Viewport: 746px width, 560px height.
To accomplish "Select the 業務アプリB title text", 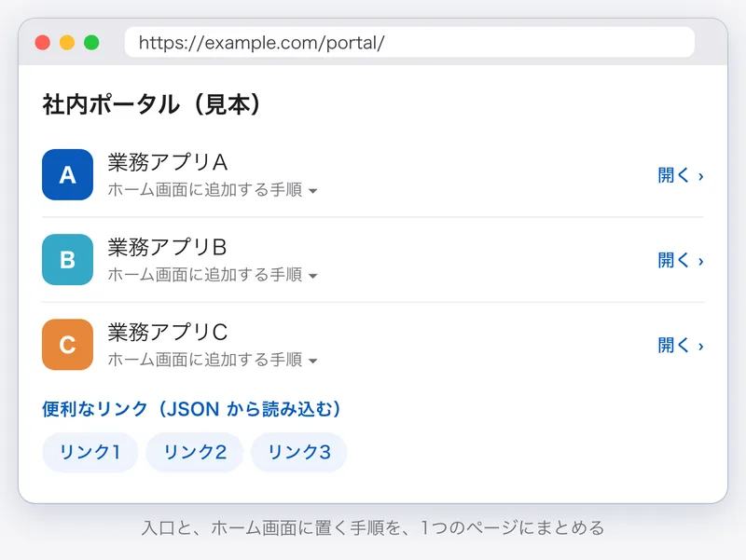I will pyautogui.click(x=167, y=247).
